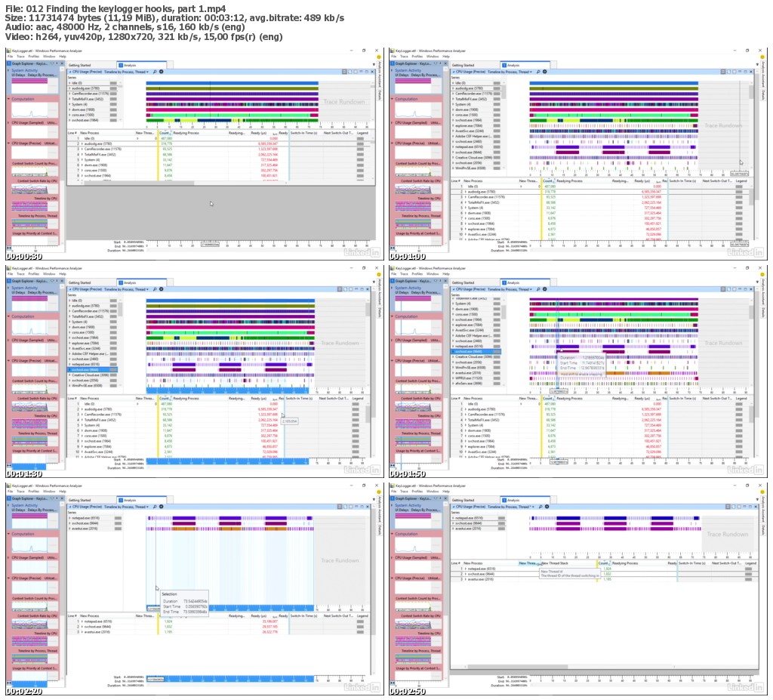
Task: Select svchost.exe (9644) in the 00:01:30 Series list
Action: (93, 369)
